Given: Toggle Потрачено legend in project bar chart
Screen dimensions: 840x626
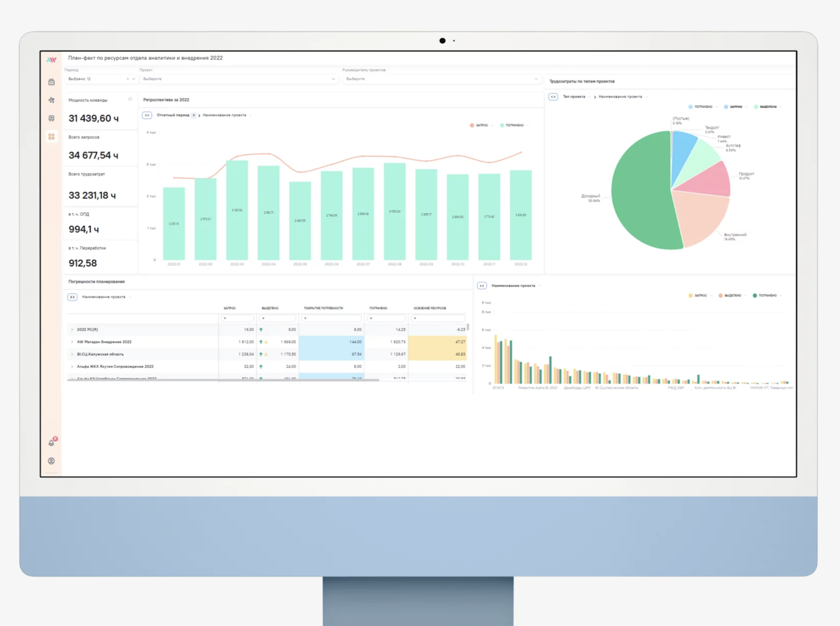Looking at the screenshot, I should tap(764, 296).
